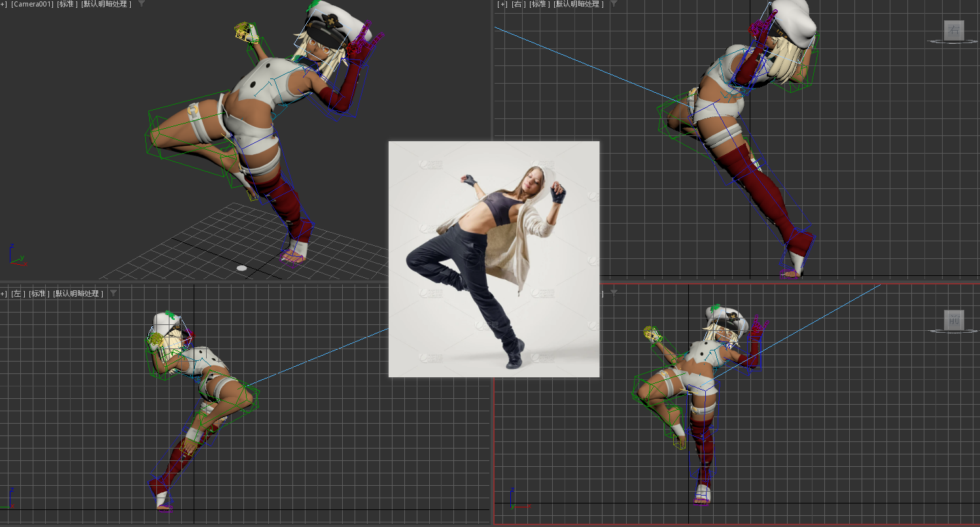Open the [+] menu of the Right viewport
This screenshot has height=527, width=980.
tap(502, 4)
